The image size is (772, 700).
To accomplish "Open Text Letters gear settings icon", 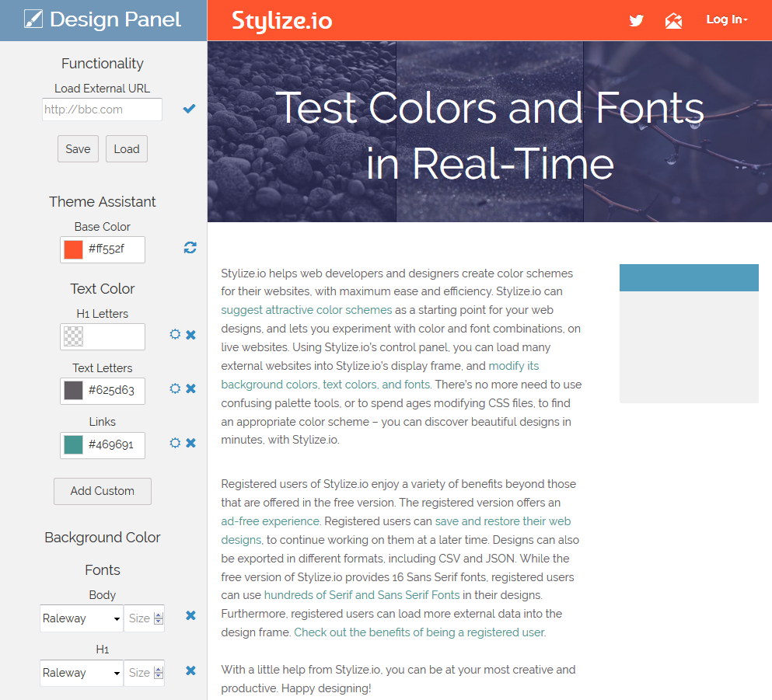I will pyautogui.click(x=175, y=388).
